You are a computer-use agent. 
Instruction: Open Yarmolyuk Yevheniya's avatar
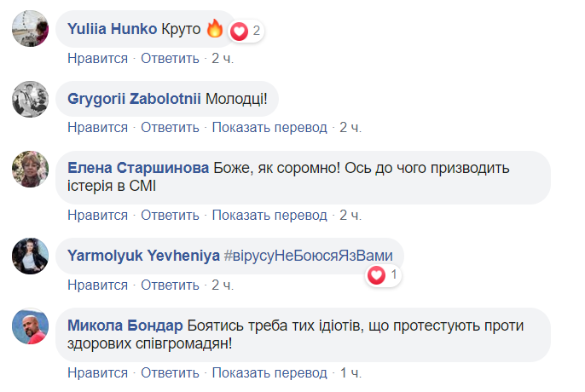30,256
